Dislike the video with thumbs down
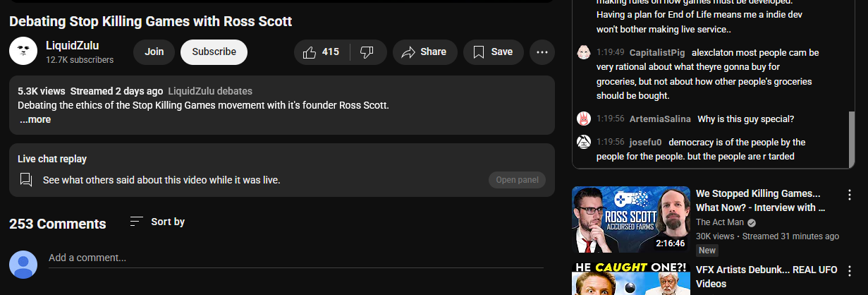 pos(368,52)
